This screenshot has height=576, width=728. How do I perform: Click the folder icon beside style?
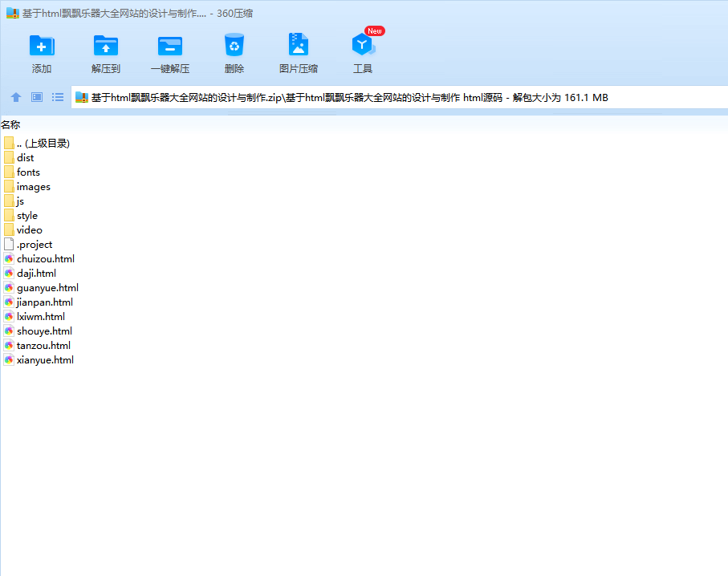point(9,215)
